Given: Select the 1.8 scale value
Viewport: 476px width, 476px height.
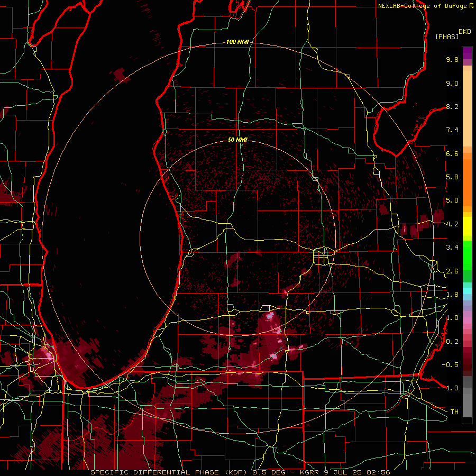Looking at the screenshot, I should [452, 295].
